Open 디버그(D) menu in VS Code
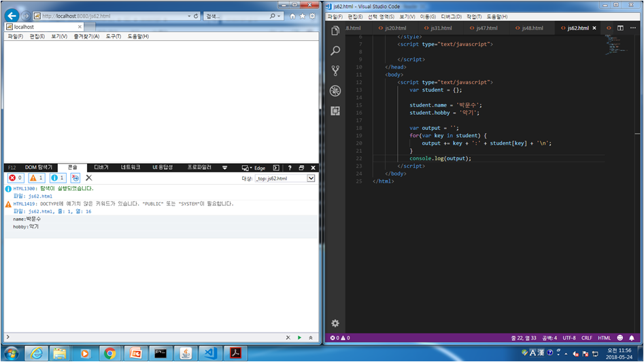This screenshot has height=362, width=644. (x=451, y=16)
